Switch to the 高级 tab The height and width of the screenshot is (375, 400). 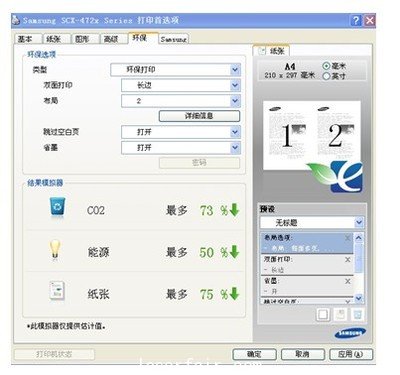114,39
